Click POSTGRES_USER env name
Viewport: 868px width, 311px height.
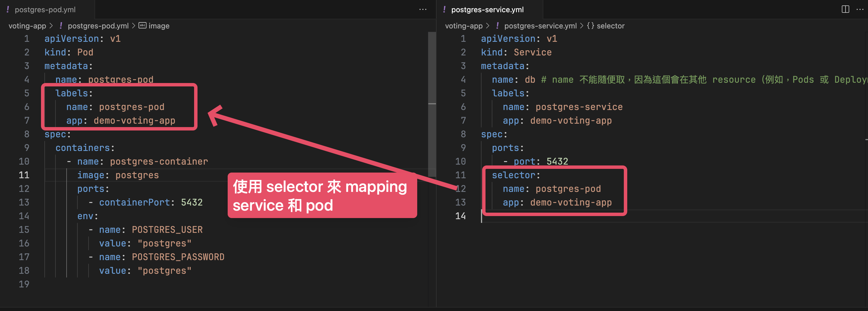(167, 229)
